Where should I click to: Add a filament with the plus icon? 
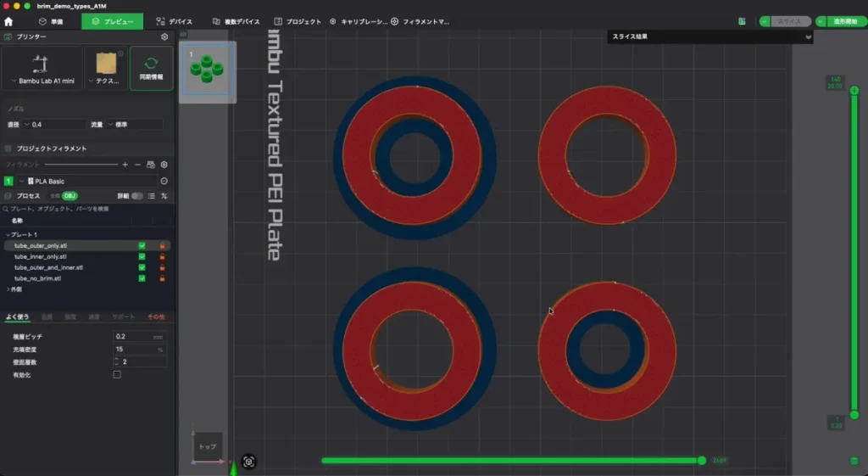click(125, 165)
